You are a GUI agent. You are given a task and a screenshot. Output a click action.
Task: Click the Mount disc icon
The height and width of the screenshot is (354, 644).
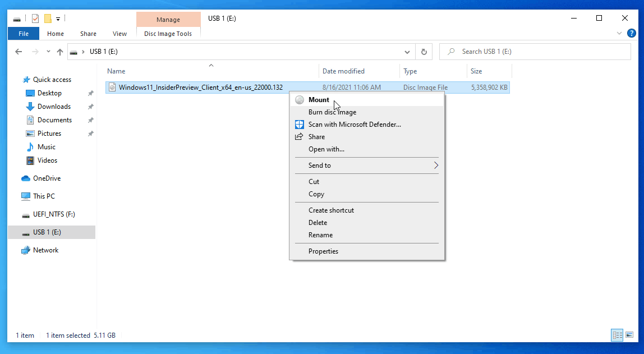pos(300,100)
